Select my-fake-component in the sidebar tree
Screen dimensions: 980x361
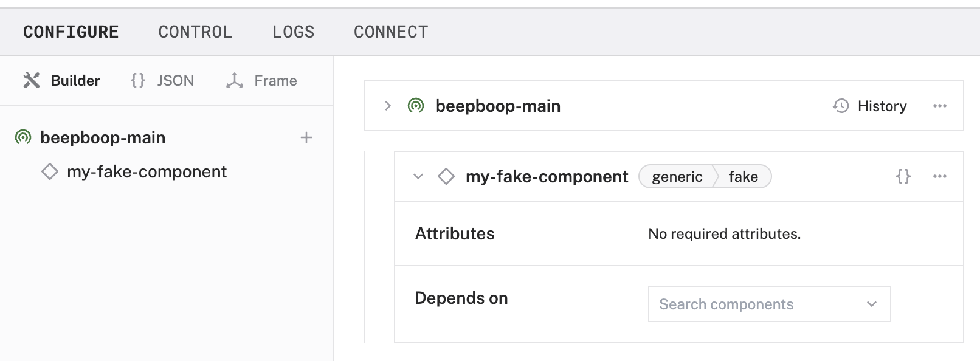coord(147,172)
